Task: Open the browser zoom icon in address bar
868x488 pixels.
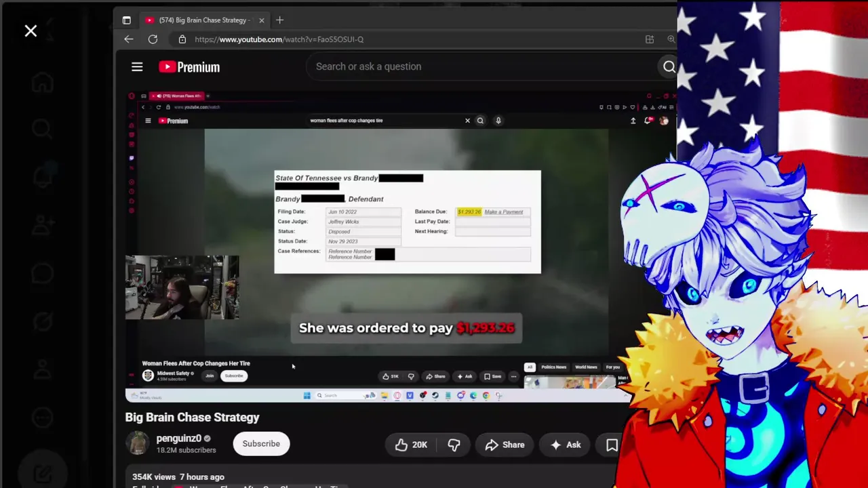Action: [x=671, y=39]
